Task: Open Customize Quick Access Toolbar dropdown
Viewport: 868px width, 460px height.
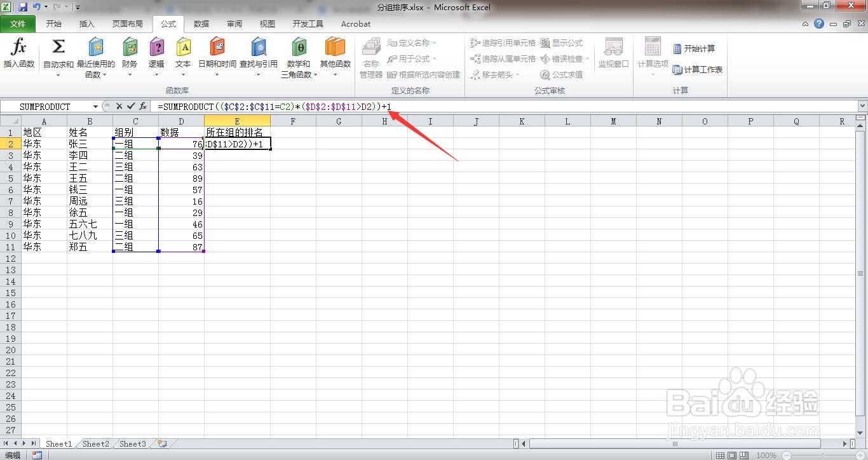Action: (x=78, y=8)
